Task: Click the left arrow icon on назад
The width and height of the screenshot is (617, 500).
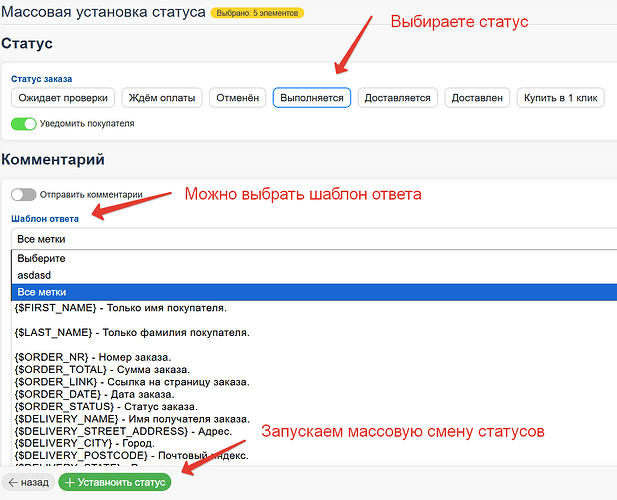Action: (x=14, y=482)
